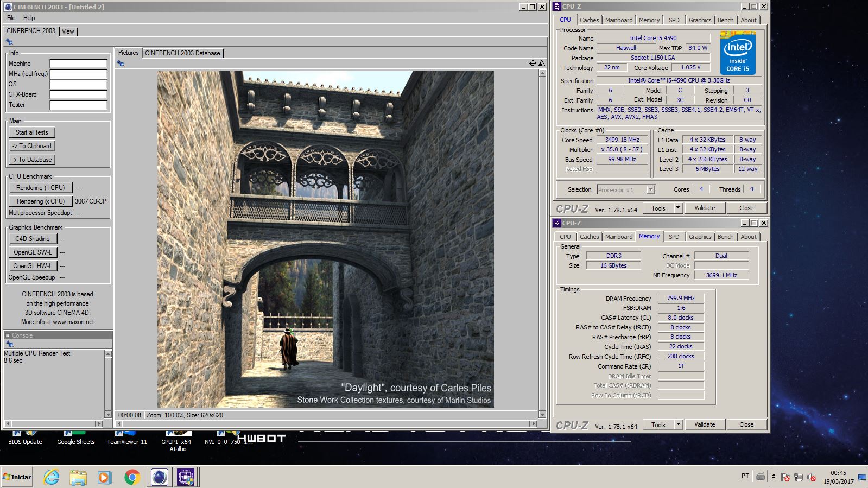868x488 pixels.
Task: Click the rendered Daylight castle picture
Action: tap(326, 239)
